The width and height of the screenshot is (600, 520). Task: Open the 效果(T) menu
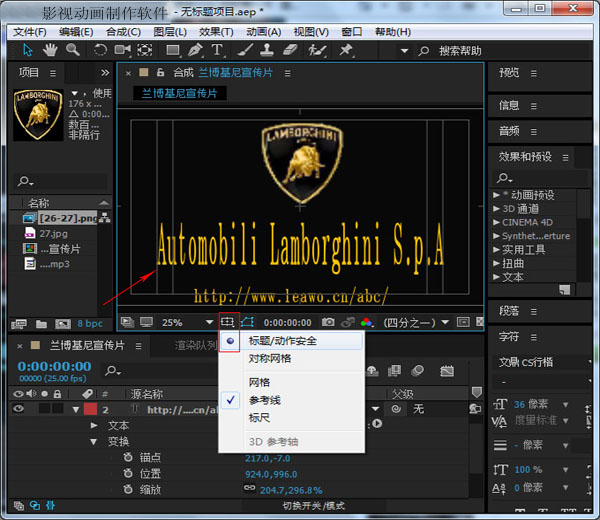coord(216,32)
